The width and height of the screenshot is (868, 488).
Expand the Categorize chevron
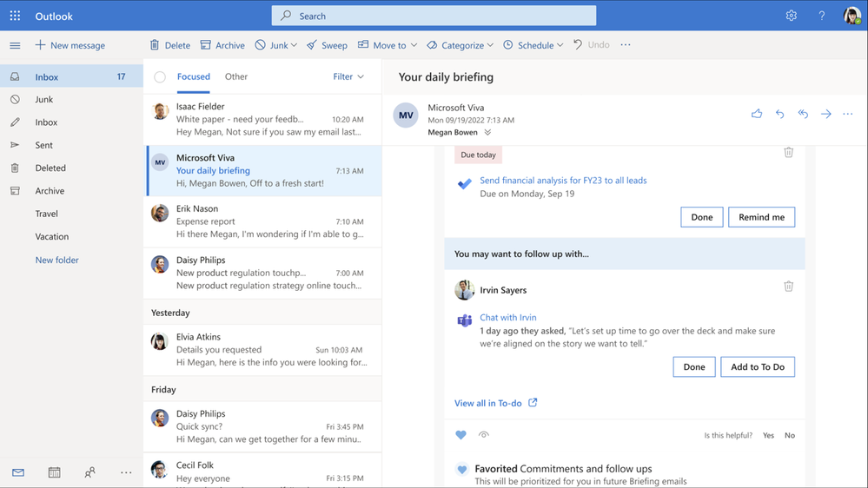490,45
